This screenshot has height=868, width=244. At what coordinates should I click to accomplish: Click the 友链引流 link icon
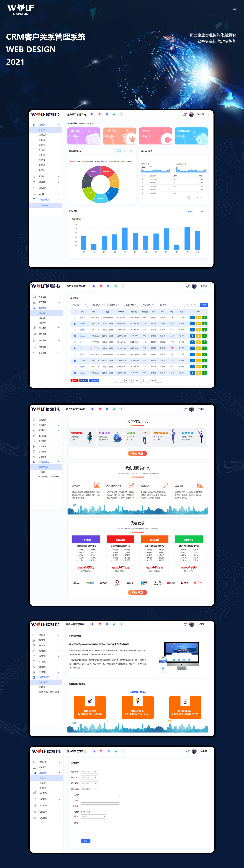click(x=165, y=485)
